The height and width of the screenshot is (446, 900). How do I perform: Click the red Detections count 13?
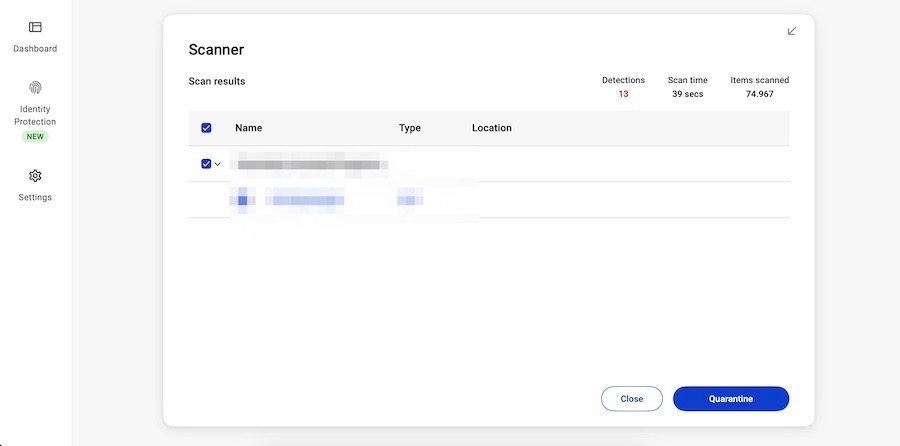(623, 94)
